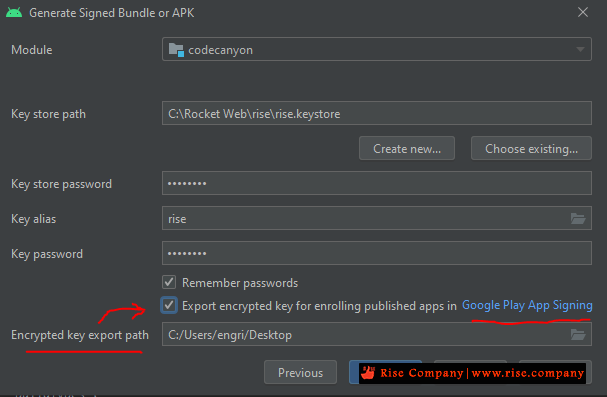Close the Generate Signed Bundle dialog

583,12
